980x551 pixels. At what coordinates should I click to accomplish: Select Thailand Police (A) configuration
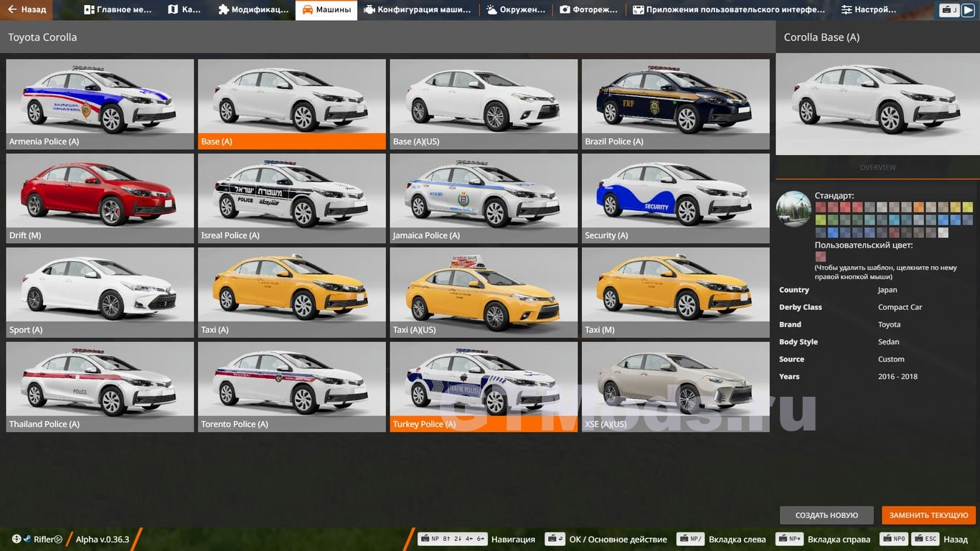pos(100,387)
